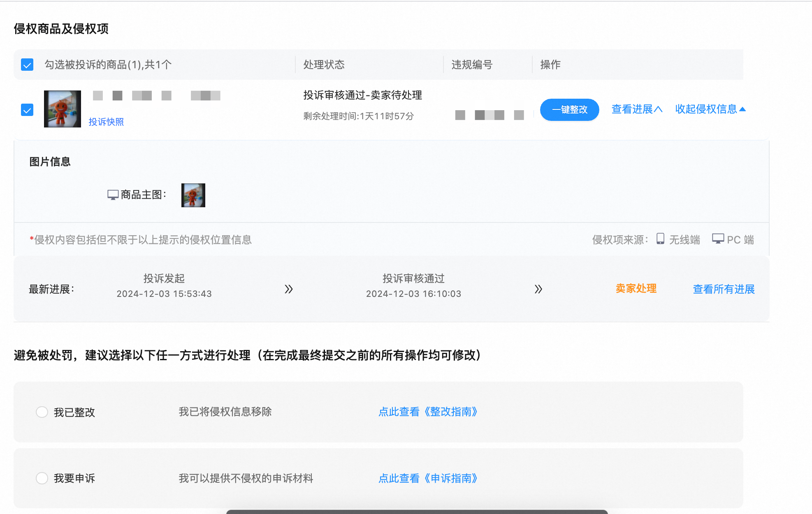Click the 侵权商品及侵权项 heading
Viewport: 812px width, 514px height.
tap(61, 29)
